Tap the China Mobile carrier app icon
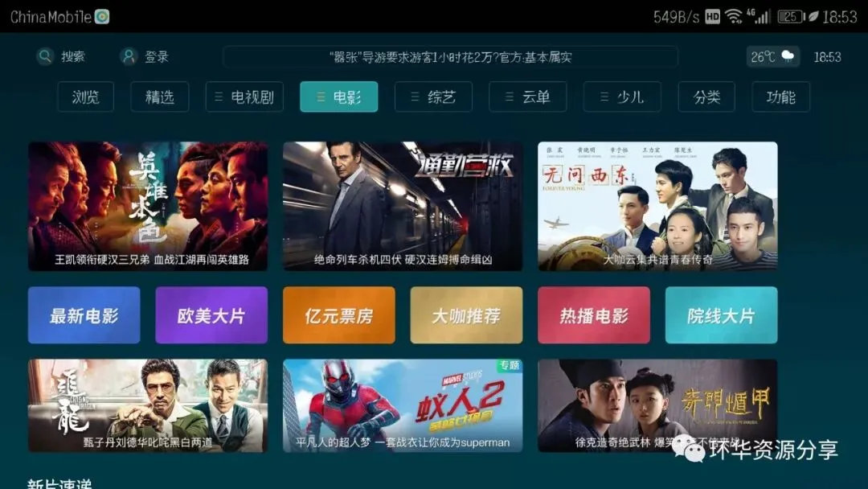The width and height of the screenshot is (868, 489). (102, 17)
